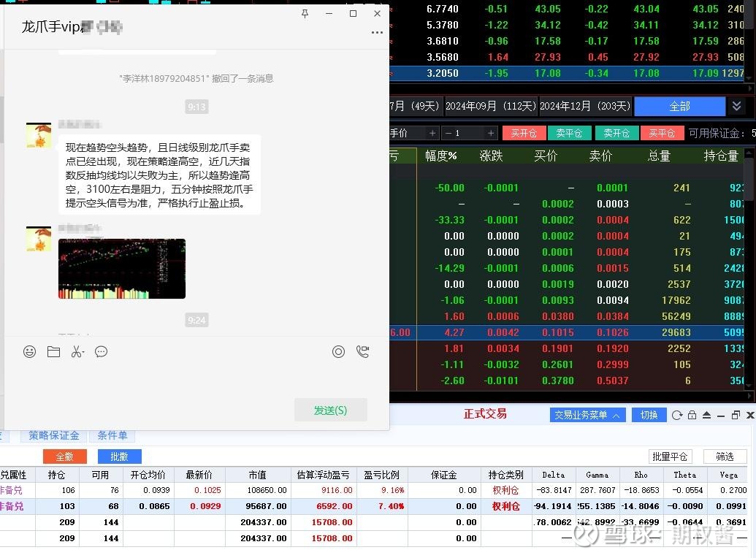
Task: Open the ellipsis menu in the chat window
Action: (x=377, y=32)
